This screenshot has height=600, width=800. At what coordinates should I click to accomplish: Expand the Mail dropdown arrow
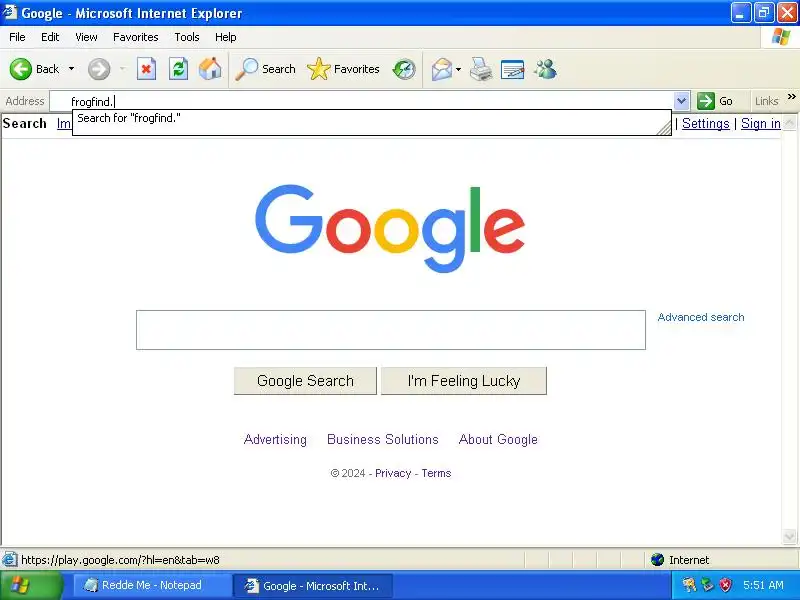pos(459,69)
